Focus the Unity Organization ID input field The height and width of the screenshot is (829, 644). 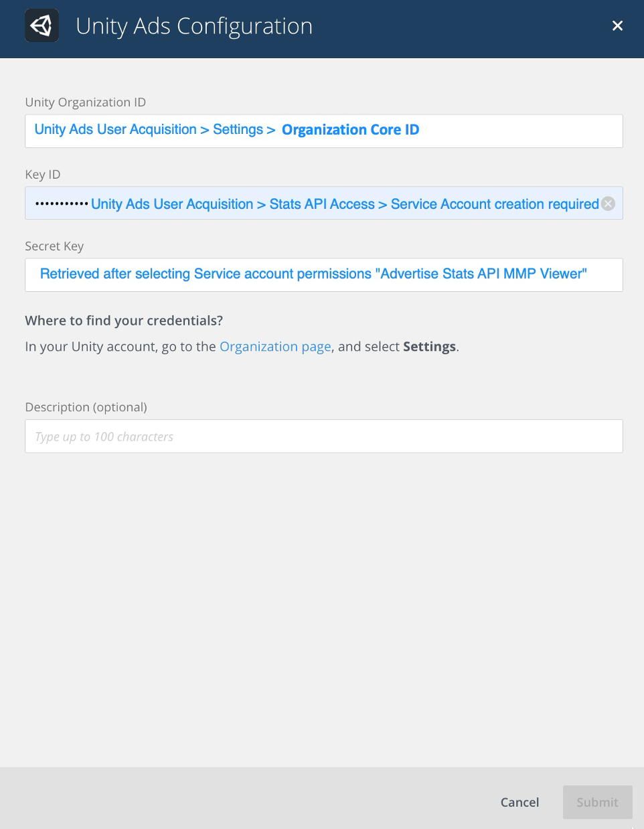point(522,131)
